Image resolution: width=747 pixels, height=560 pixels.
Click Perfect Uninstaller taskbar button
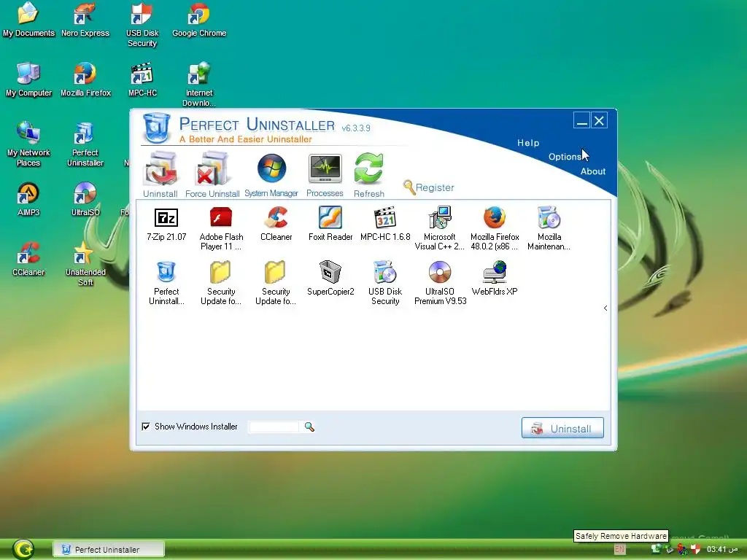[109, 550]
